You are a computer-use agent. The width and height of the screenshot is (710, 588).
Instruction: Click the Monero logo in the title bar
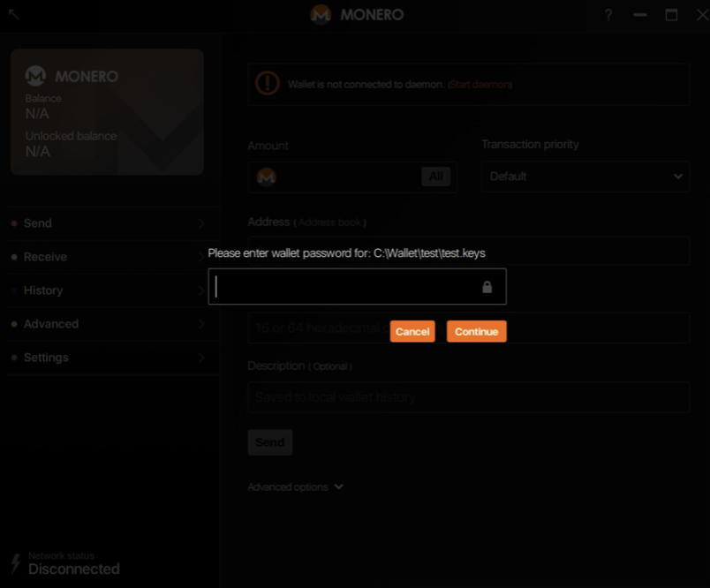coord(317,14)
